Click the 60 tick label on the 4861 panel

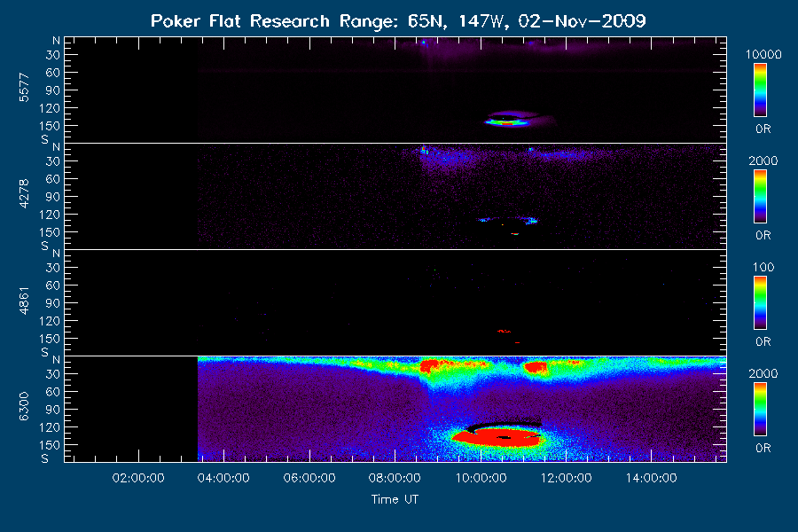click(x=53, y=286)
